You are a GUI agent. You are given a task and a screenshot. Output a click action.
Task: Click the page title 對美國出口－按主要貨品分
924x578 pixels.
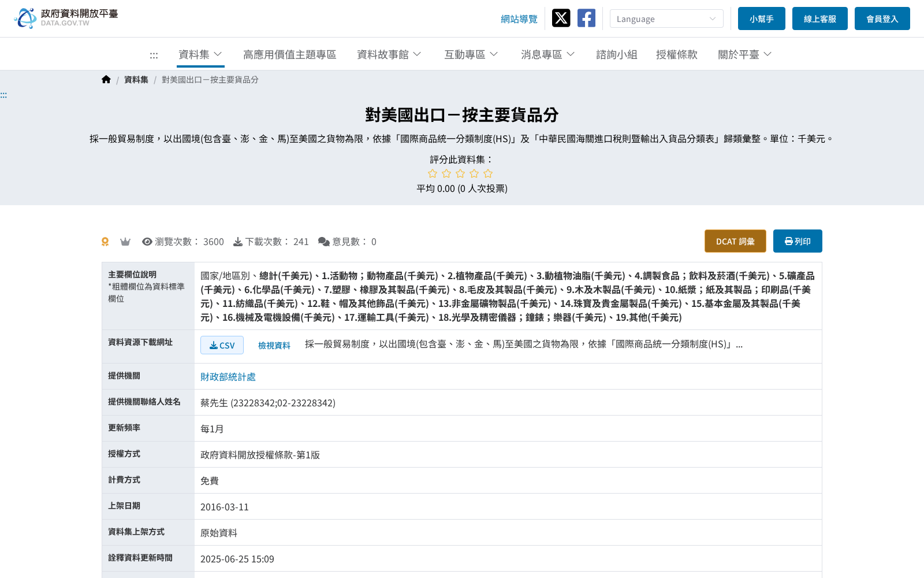click(462, 115)
